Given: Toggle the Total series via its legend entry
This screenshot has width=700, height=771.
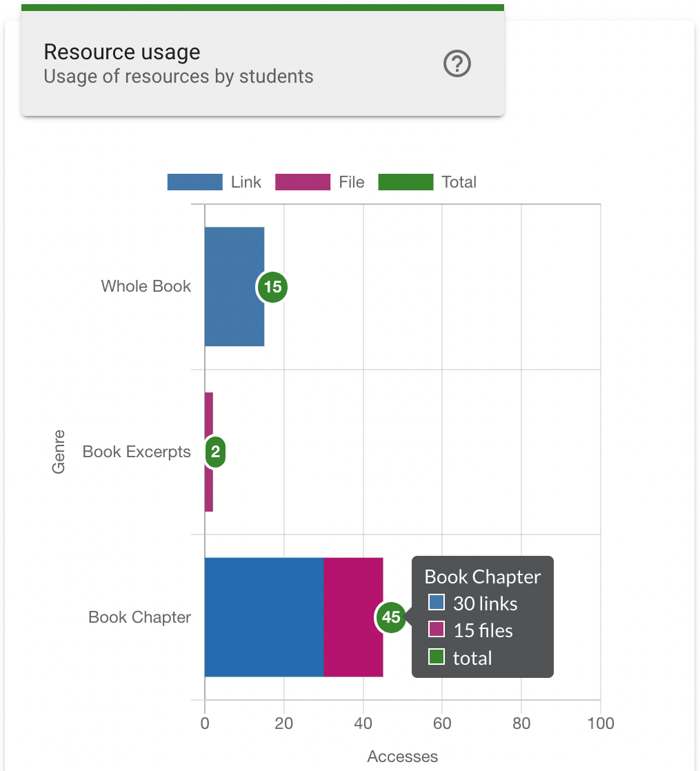Looking at the screenshot, I should (457, 181).
